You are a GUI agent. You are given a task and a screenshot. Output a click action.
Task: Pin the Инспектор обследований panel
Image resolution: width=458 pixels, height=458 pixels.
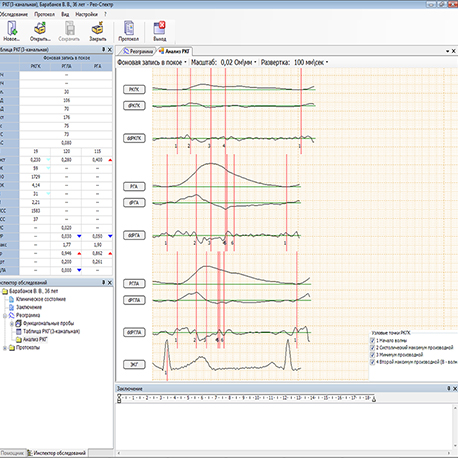pos(104,282)
